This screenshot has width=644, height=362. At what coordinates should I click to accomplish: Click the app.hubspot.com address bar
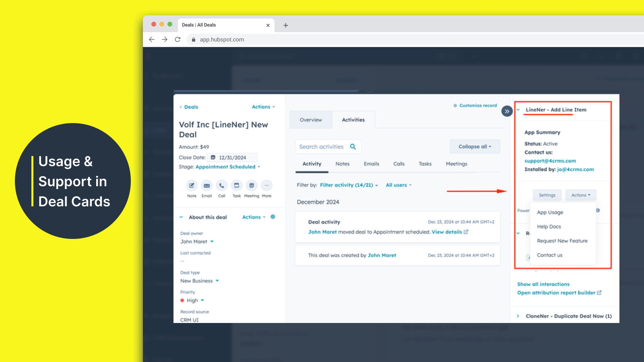click(222, 39)
